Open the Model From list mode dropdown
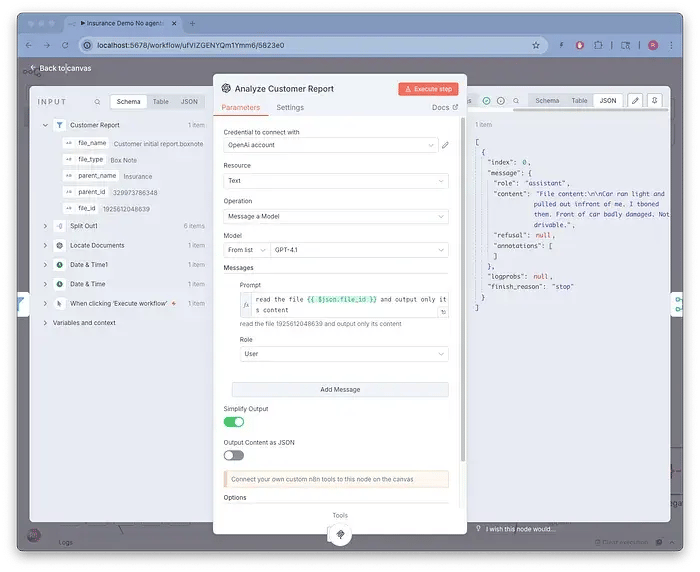Screen dimensions: 700x572 pos(246,250)
